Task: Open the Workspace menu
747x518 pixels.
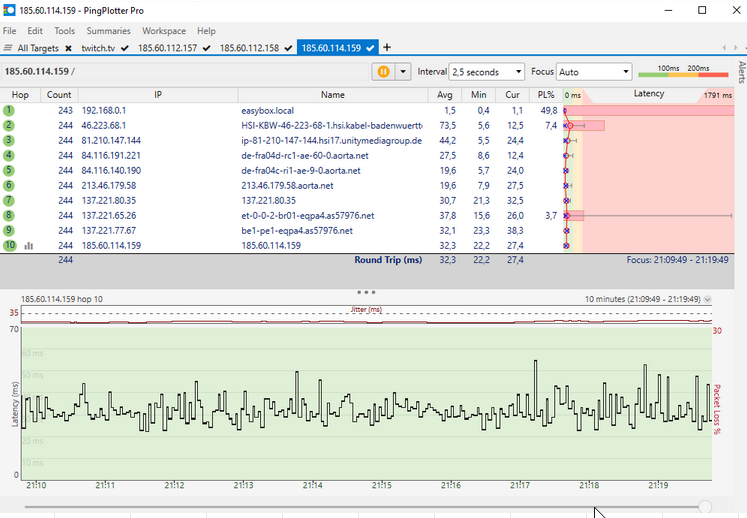Action: 164,31
